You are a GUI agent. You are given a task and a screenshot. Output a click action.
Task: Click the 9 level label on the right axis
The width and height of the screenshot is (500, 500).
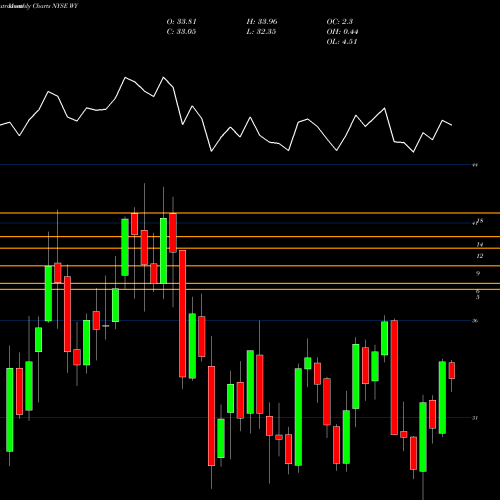pos(478,274)
